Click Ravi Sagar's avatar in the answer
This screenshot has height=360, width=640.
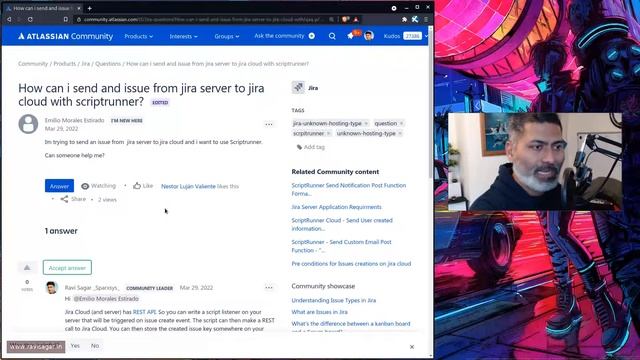[51, 288]
